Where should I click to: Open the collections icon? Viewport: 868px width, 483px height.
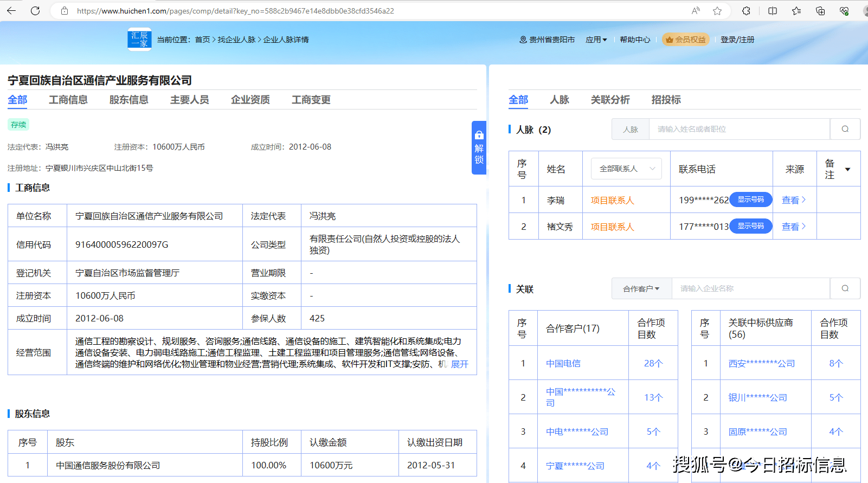tap(820, 11)
